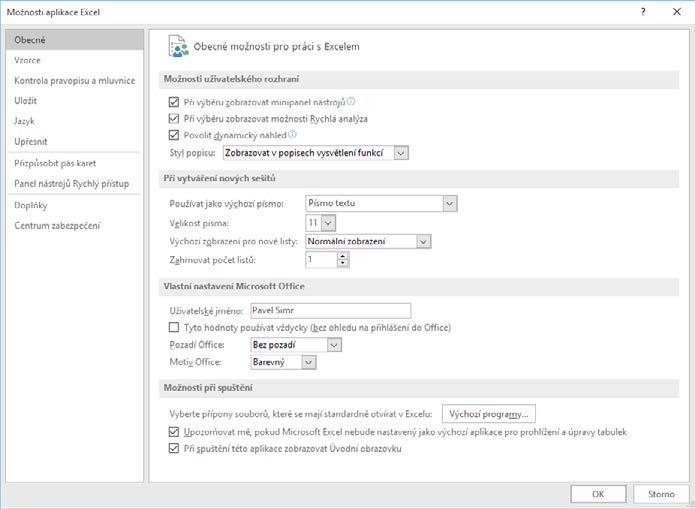Click the Velikost písma value field
695x509 pixels.
click(313, 223)
